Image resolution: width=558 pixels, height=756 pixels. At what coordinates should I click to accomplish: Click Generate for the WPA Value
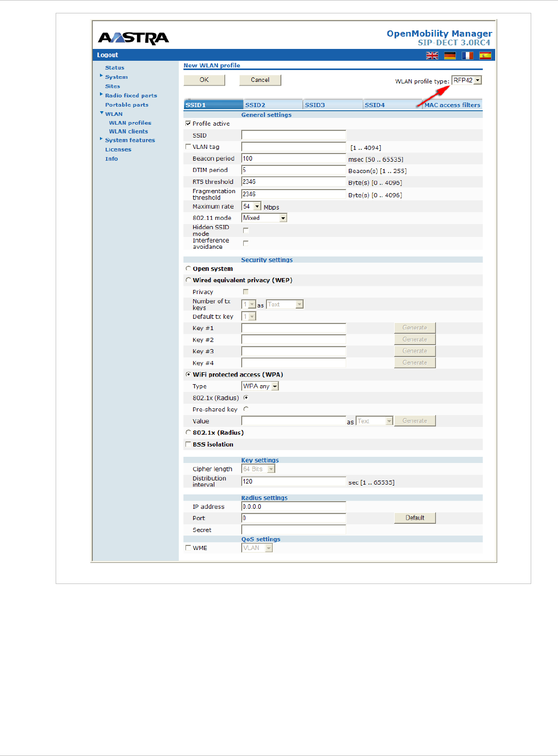point(415,421)
